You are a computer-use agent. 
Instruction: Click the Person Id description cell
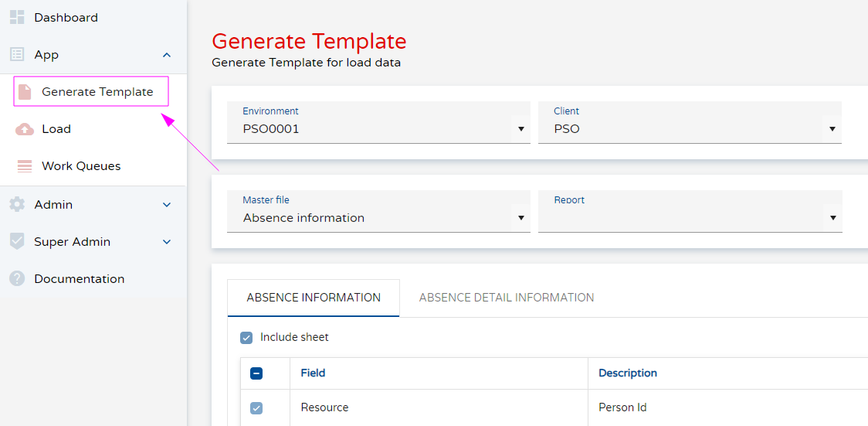click(727, 407)
